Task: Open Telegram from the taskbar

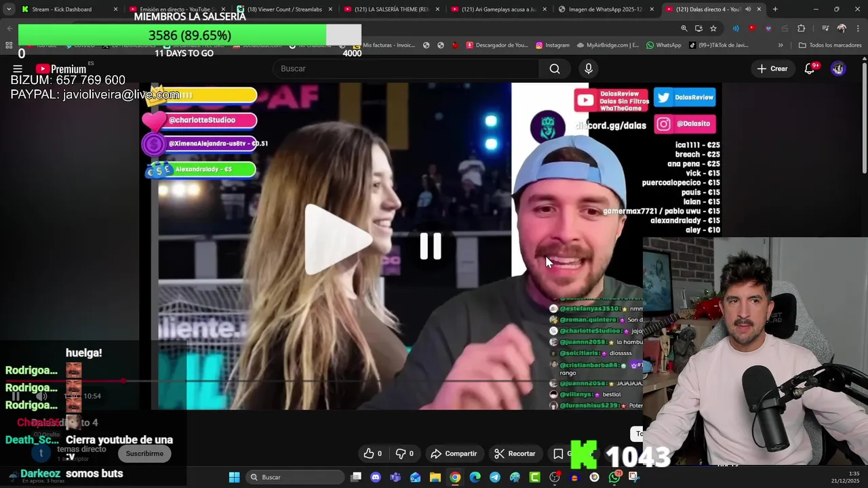Action: coord(495,477)
